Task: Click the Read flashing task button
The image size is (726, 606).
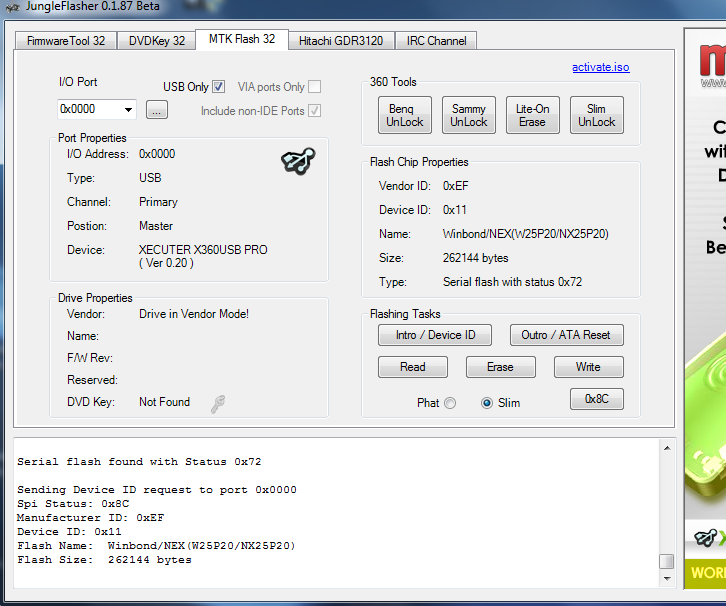Action: click(x=413, y=367)
